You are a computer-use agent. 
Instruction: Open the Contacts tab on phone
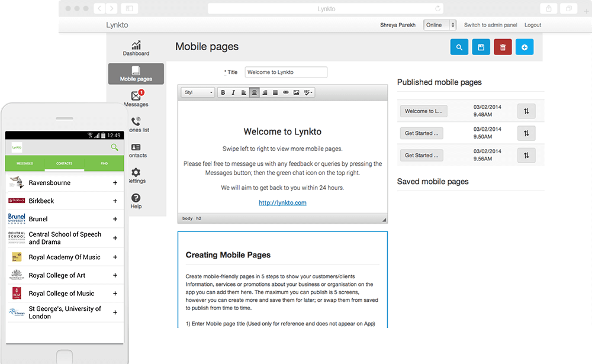pyautogui.click(x=64, y=163)
